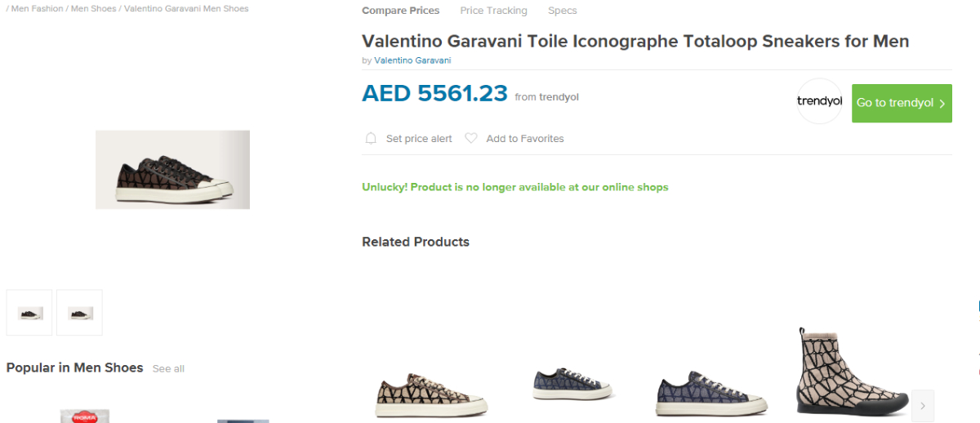Viewport: 980px width, 423px height.
Task: Open the Men Shoes breadcrumb link
Action: [93, 9]
